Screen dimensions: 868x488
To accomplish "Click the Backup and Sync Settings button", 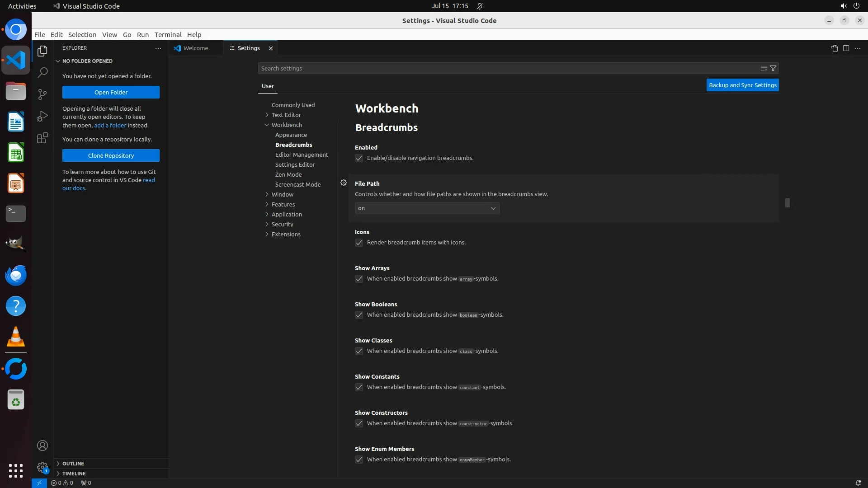I will click(742, 85).
